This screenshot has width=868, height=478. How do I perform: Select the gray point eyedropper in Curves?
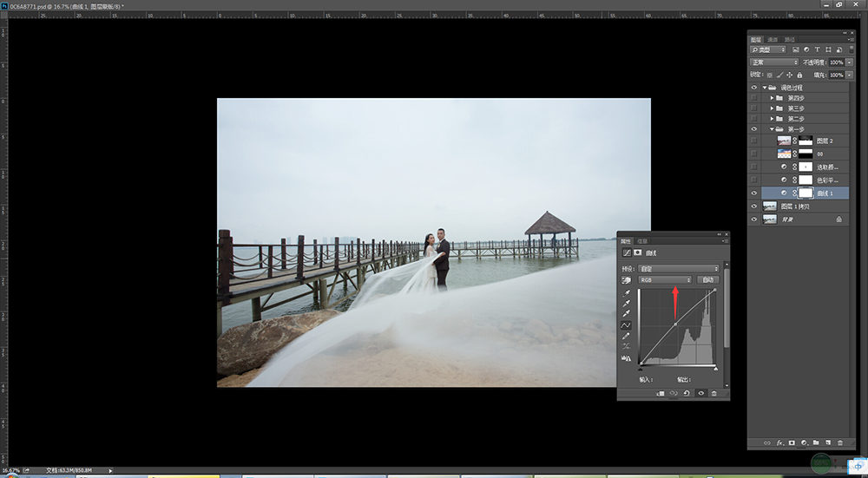[x=627, y=303]
